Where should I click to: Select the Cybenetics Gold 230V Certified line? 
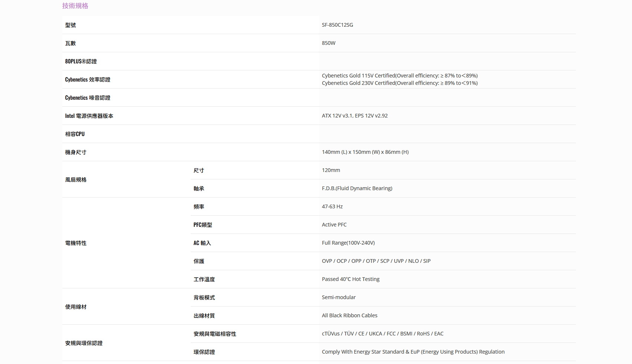400,83
